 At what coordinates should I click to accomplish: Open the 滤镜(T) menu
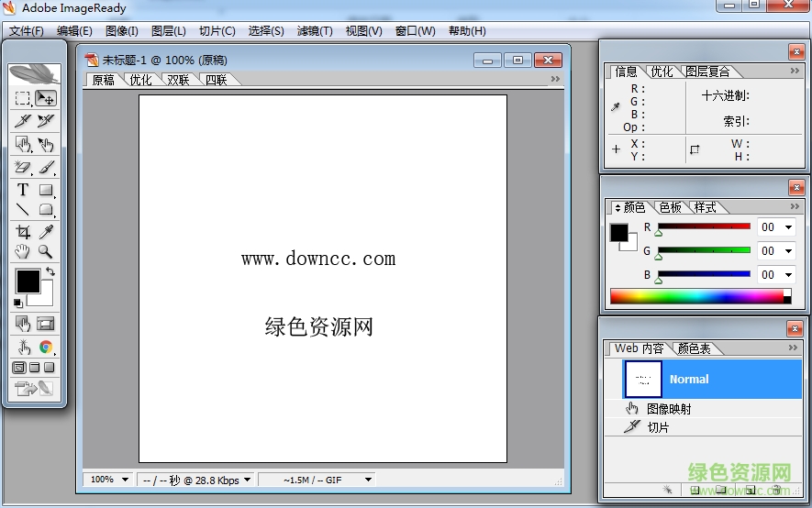pyautogui.click(x=315, y=31)
